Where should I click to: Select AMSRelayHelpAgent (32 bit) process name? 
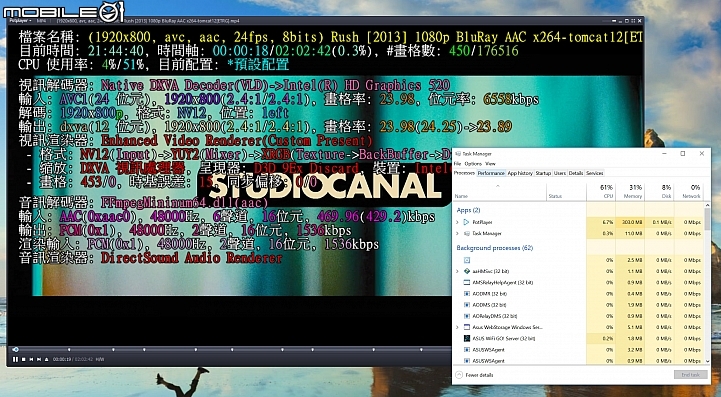tap(503, 282)
